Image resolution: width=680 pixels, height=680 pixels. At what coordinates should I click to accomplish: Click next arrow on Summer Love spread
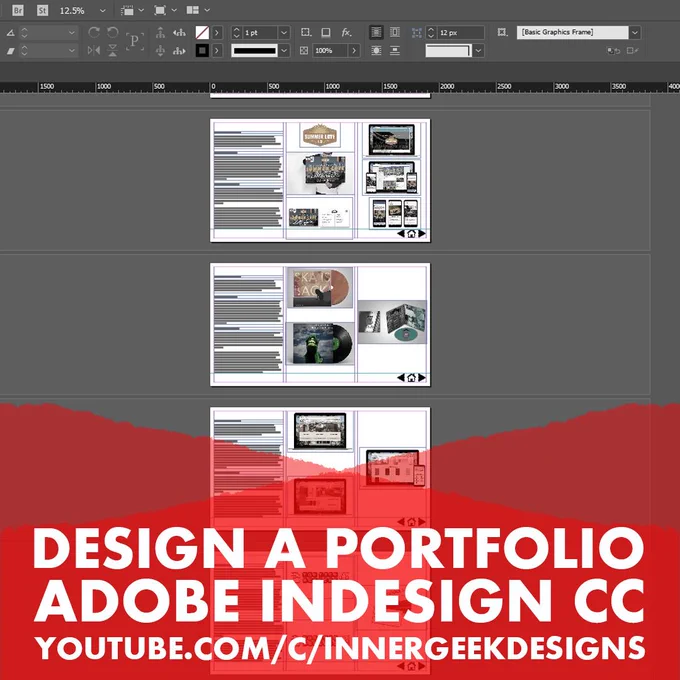422,234
